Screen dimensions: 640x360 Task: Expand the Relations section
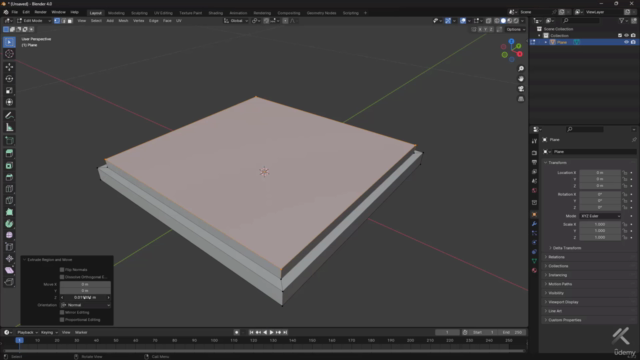[556, 257]
